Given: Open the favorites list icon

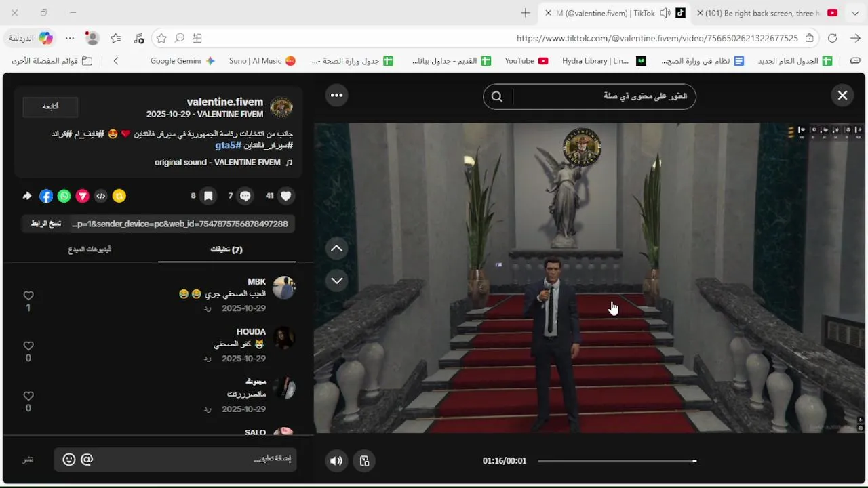Looking at the screenshot, I should point(116,38).
